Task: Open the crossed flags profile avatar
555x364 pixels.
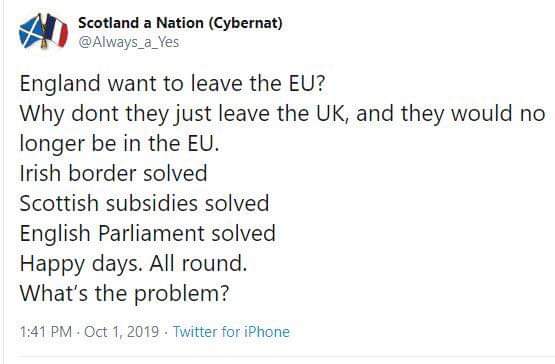Action: [x=43, y=31]
